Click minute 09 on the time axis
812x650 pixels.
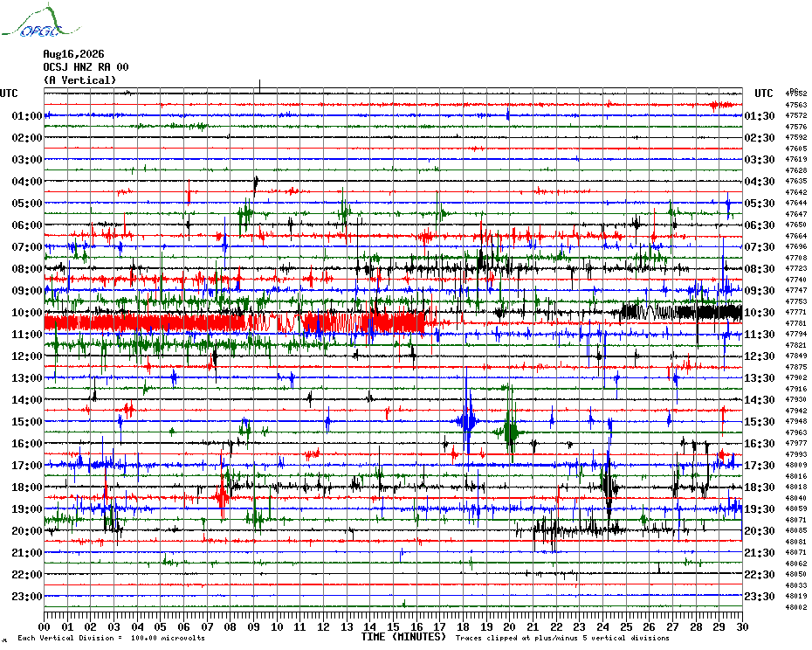254,627
